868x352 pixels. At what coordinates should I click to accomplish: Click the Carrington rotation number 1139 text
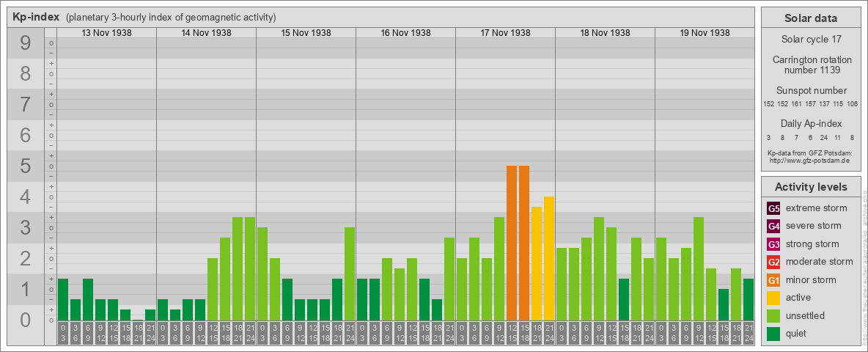click(x=811, y=65)
